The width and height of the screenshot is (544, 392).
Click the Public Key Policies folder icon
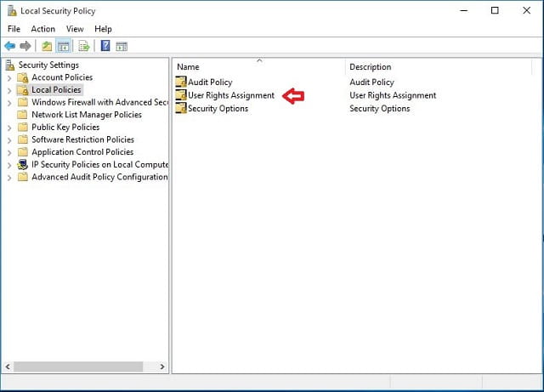(x=23, y=127)
